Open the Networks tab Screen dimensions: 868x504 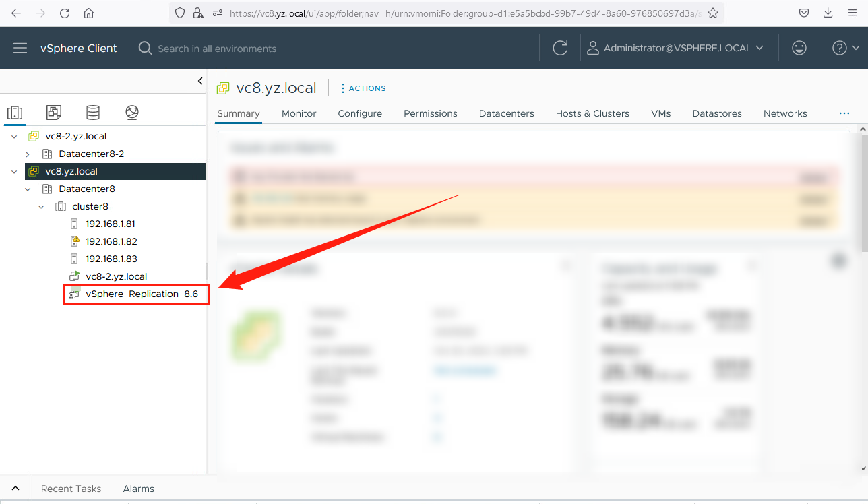(785, 113)
